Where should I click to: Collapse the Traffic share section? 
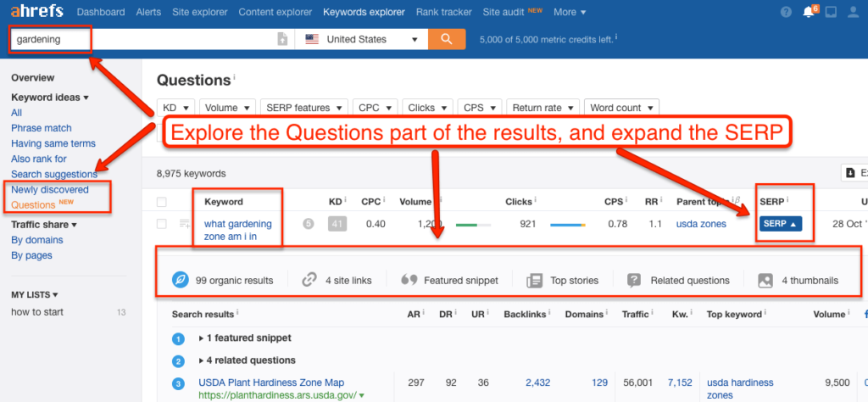(44, 225)
